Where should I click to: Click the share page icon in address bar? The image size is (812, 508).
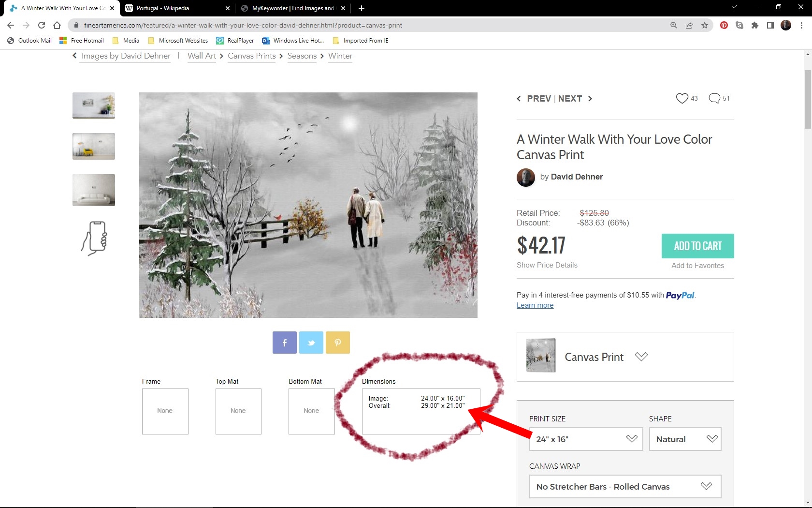pos(689,25)
